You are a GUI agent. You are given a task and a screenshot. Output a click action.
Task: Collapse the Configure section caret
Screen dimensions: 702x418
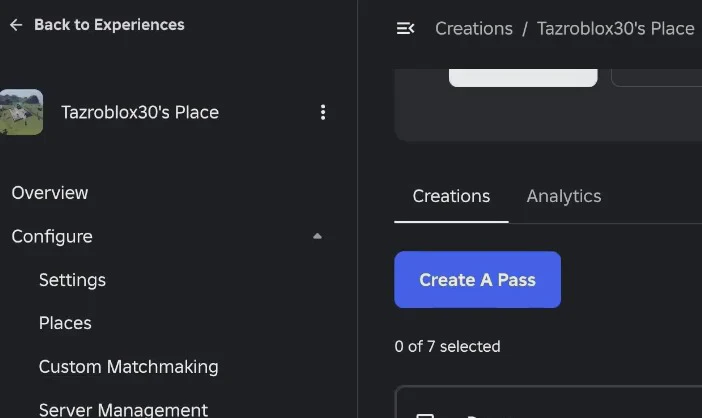point(317,236)
